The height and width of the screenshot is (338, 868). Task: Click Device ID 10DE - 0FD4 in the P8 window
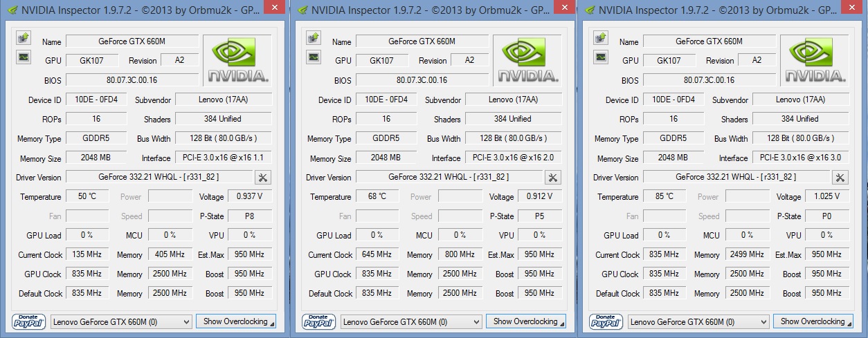pos(96,100)
